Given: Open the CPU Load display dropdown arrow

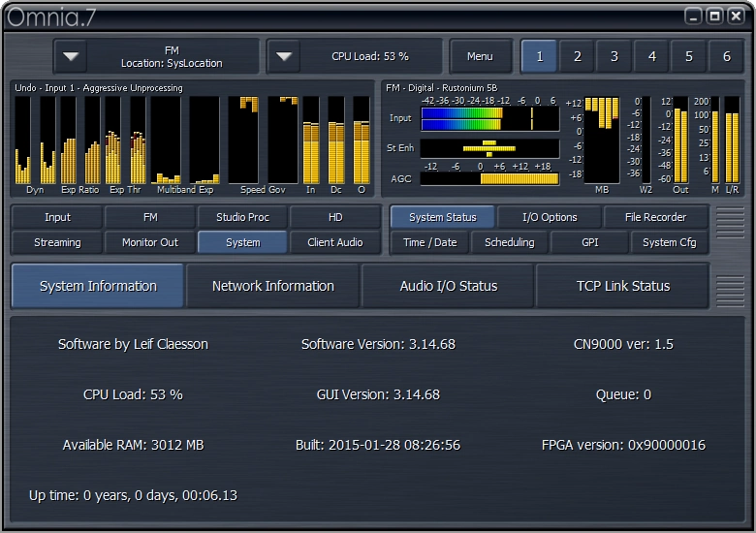Looking at the screenshot, I should pos(283,56).
